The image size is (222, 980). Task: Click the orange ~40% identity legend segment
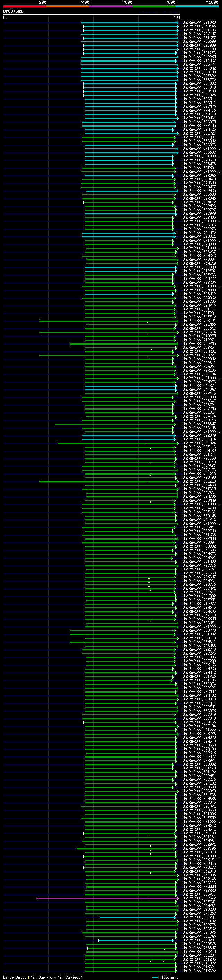pos(68,6)
